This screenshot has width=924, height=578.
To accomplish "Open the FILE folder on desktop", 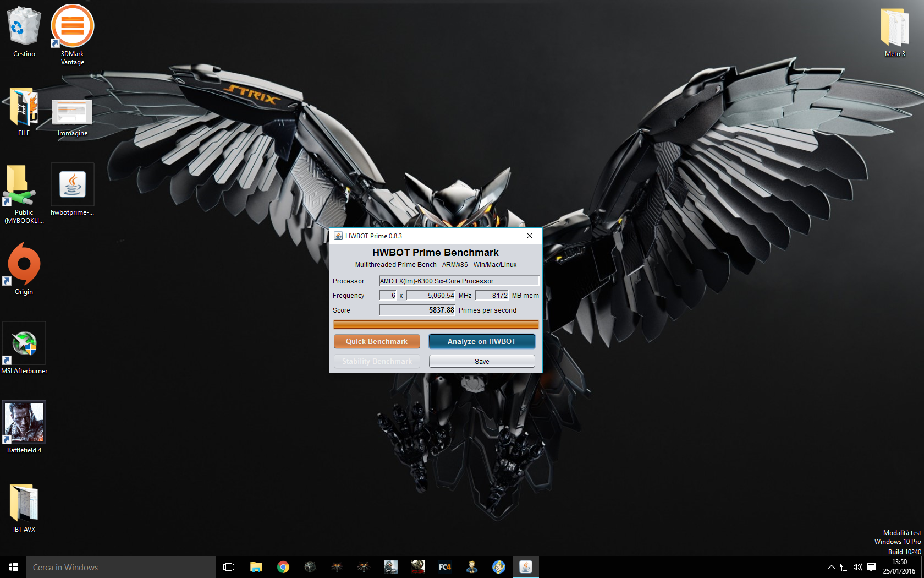I will click(24, 112).
